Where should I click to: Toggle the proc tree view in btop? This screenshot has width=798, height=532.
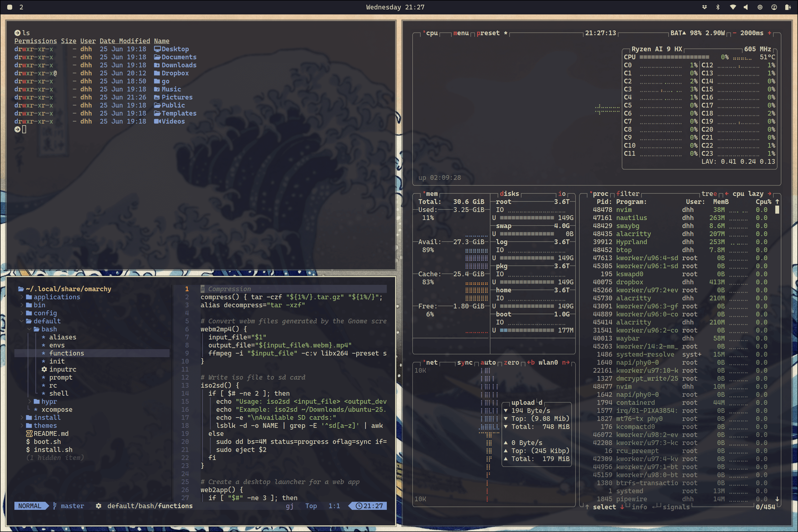point(709,194)
